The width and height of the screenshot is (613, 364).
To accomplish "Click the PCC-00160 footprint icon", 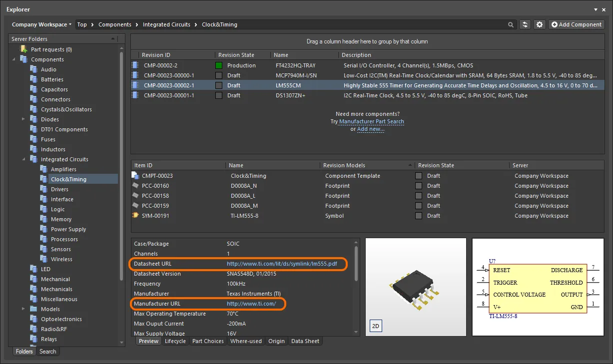I will (135, 186).
